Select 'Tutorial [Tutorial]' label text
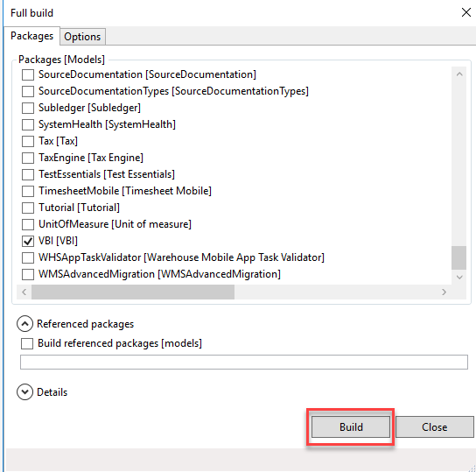 pyautogui.click(x=79, y=208)
